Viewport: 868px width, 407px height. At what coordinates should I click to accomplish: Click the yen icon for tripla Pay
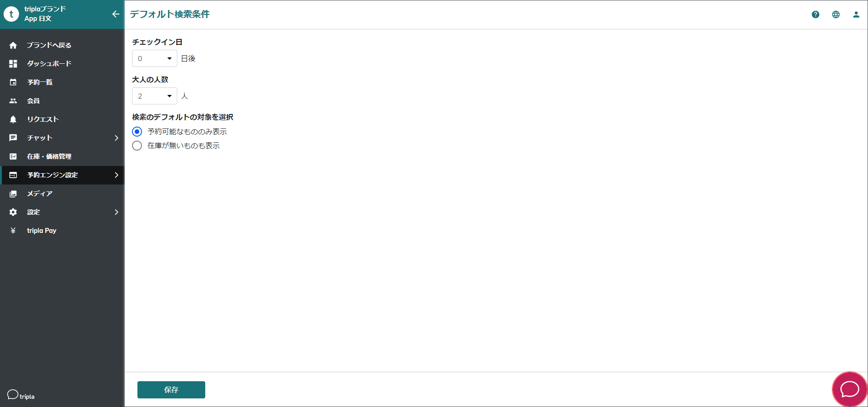(13, 231)
